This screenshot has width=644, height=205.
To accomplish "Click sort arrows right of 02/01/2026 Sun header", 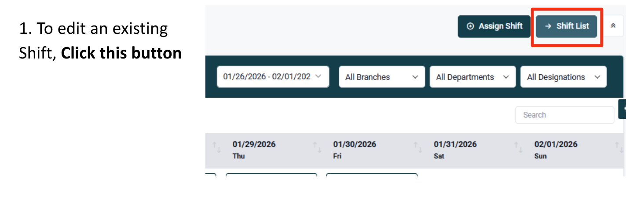I will tap(619, 148).
